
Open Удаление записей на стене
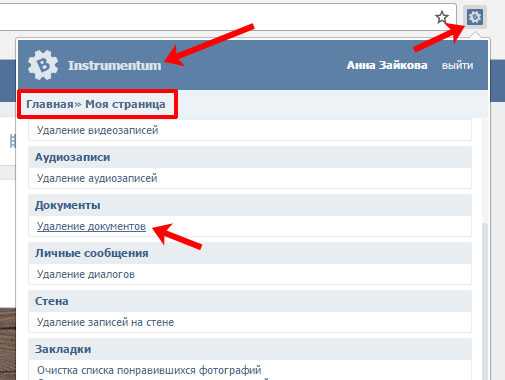(105, 322)
